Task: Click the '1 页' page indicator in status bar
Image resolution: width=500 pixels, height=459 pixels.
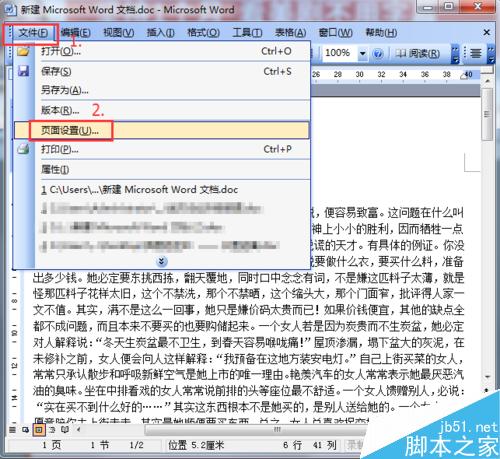Action: click(52, 445)
